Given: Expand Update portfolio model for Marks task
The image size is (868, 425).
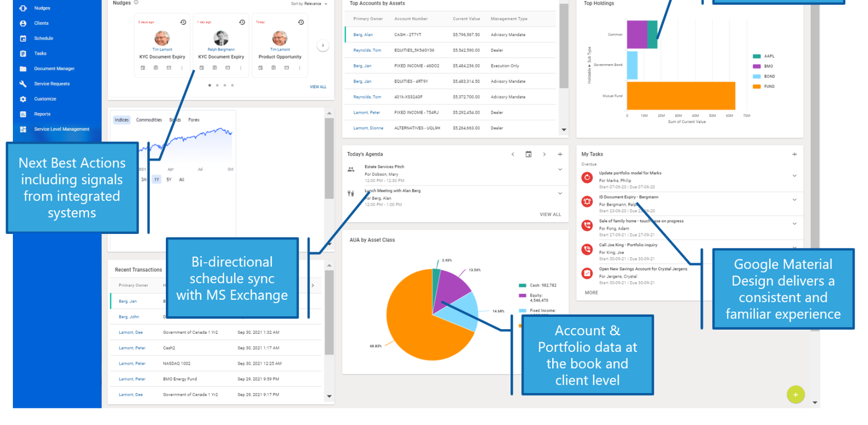Looking at the screenshot, I should coord(794,176).
